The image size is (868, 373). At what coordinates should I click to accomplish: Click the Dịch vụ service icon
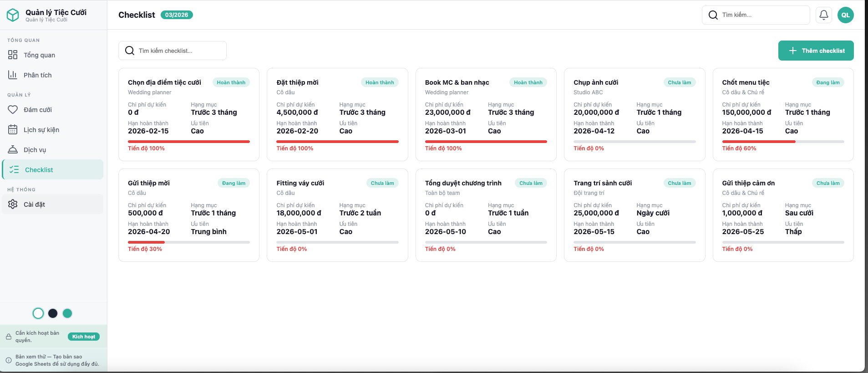[13, 150]
